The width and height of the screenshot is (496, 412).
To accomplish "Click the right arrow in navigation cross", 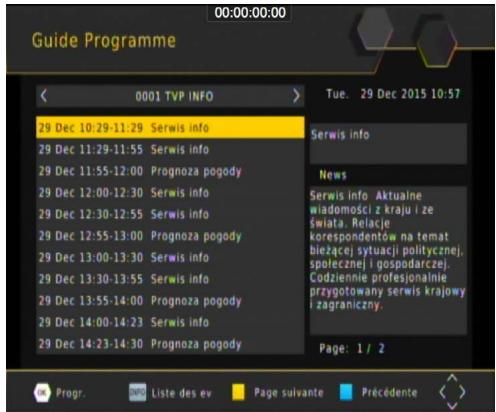I will click(x=462, y=392).
